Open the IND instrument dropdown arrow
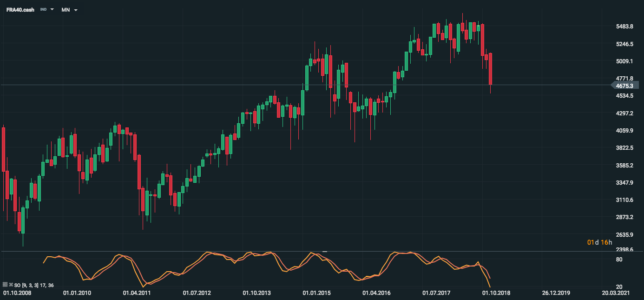This screenshot has height=300, width=644. [52, 9]
